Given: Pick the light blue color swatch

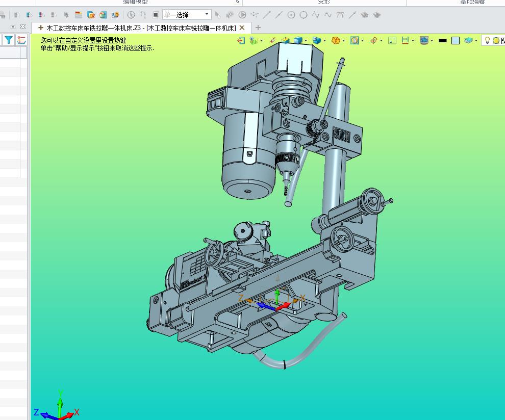Looking at the screenshot, I should tap(456, 40).
